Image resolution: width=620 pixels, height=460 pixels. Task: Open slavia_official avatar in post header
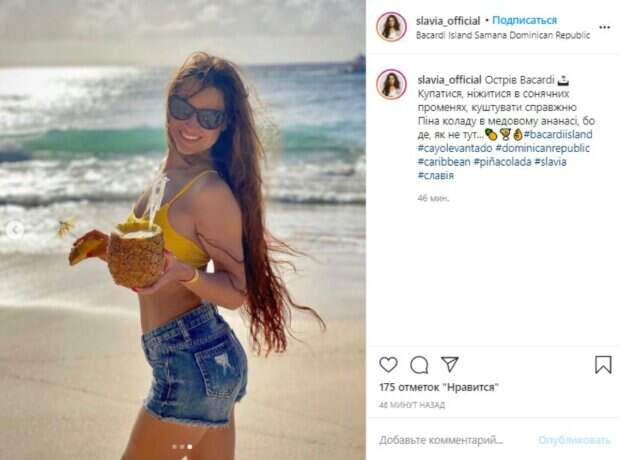point(391,27)
